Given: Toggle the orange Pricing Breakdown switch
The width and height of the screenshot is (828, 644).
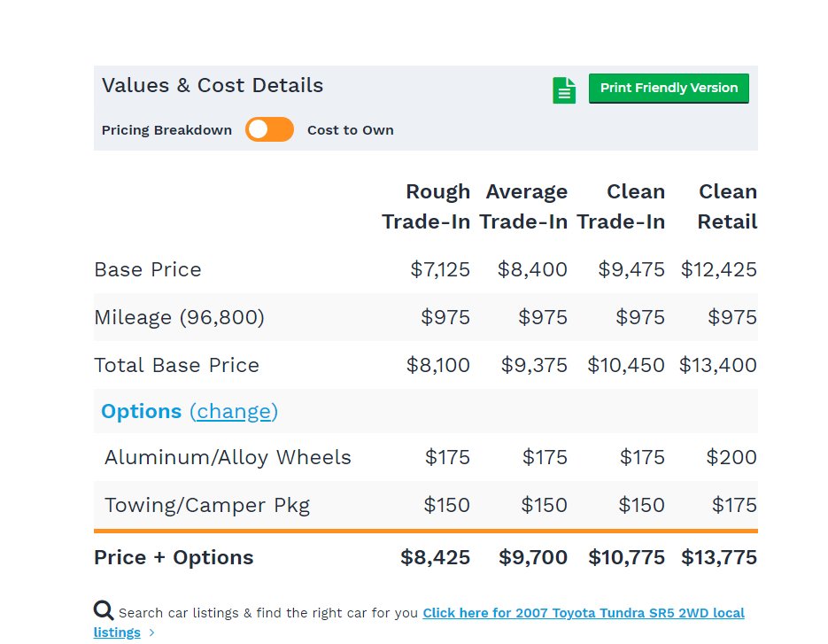Looking at the screenshot, I should [x=269, y=129].
